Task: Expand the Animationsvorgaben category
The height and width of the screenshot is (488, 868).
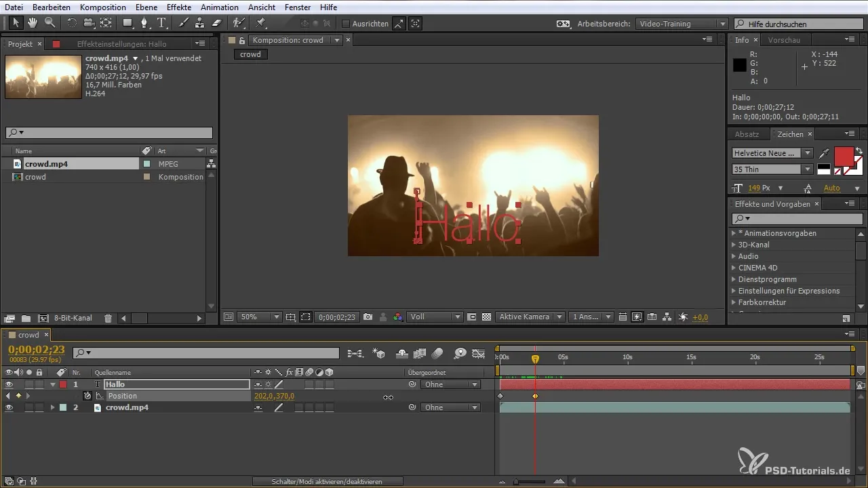Action: [734, 233]
